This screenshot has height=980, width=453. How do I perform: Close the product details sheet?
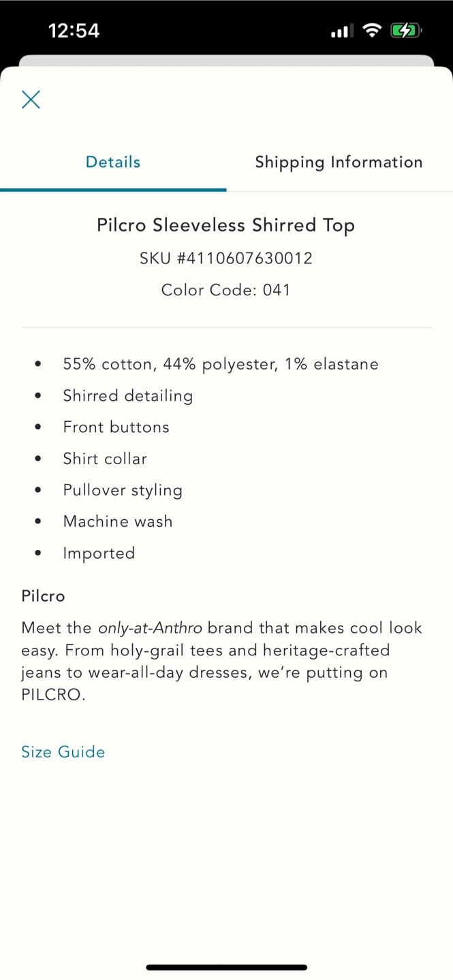click(31, 99)
